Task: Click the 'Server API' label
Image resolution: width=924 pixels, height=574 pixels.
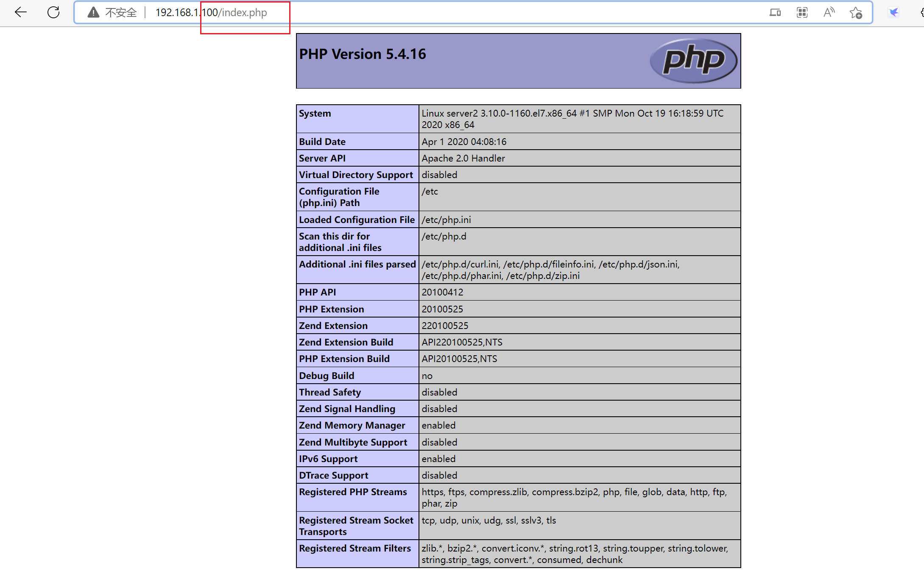Action: tap(322, 158)
